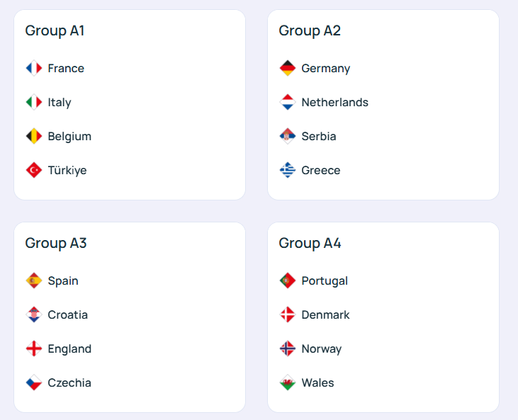Click the Group A3 heading
The height and width of the screenshot is (420, 518).
56,243
